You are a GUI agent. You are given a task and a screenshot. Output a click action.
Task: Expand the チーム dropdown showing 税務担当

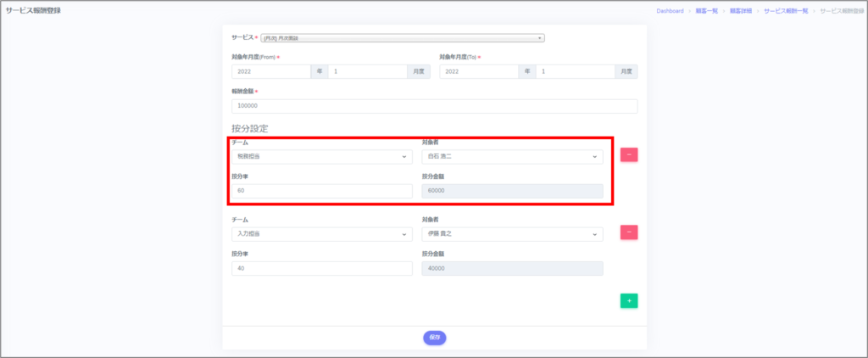(321, 157)
